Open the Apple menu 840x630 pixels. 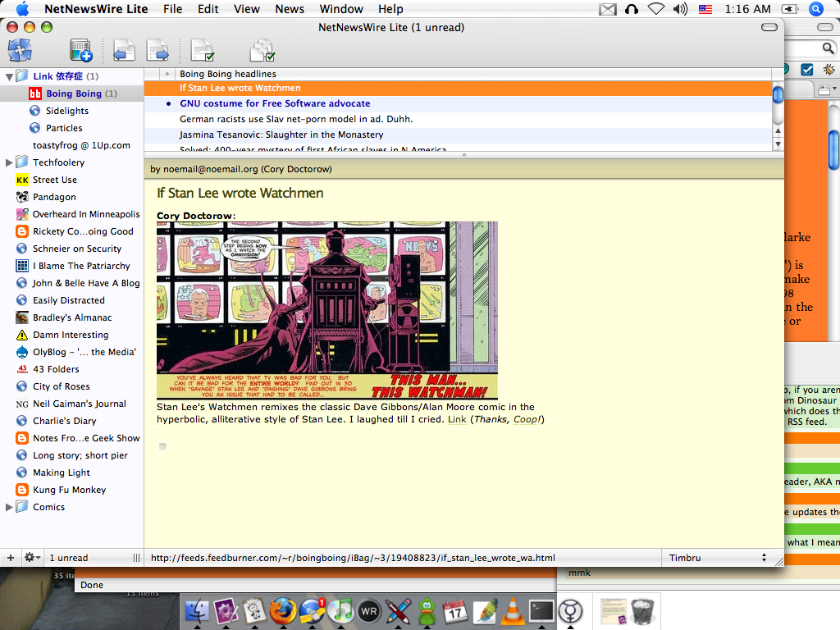(22, 9)
